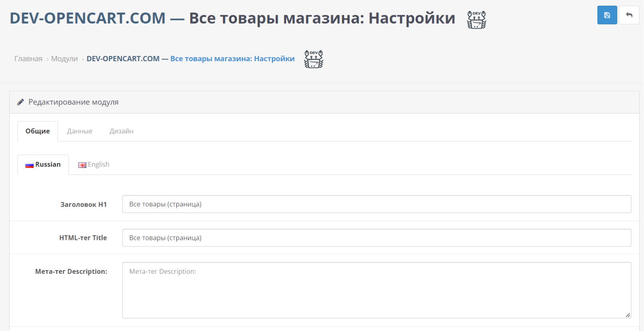Viewport: 644px width, 331px height.
Task: Switch to the "Дизайн" tab
Action: pyautogui.click(x=122, y=131)
